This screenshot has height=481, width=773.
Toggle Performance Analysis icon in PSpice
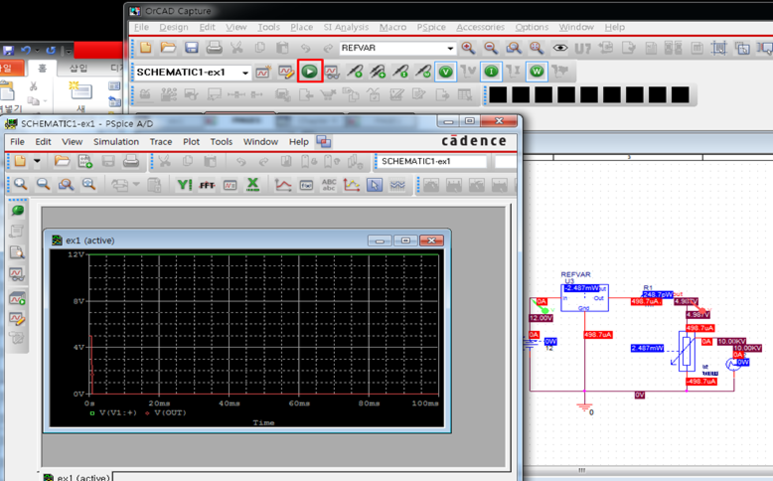point(230,185)
